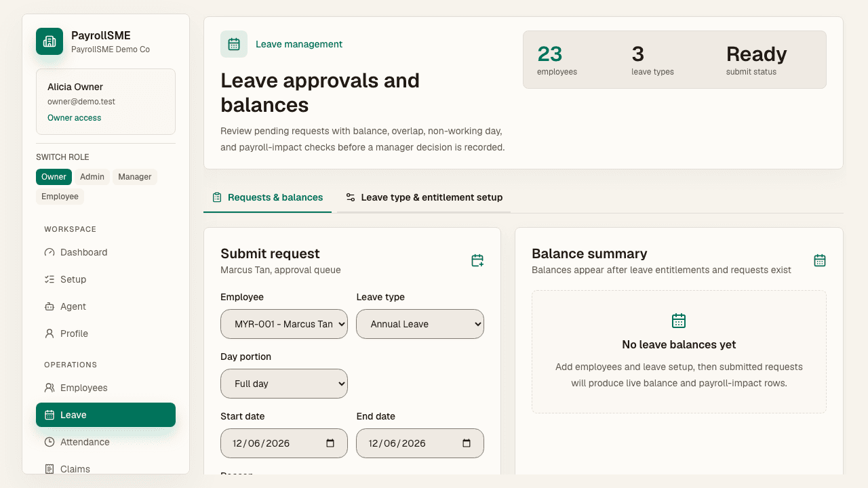Screen dimensions: 868x488
Task: Go to Attendance in the sidebar
Action: pyautogui.click(x=106, y=442)
